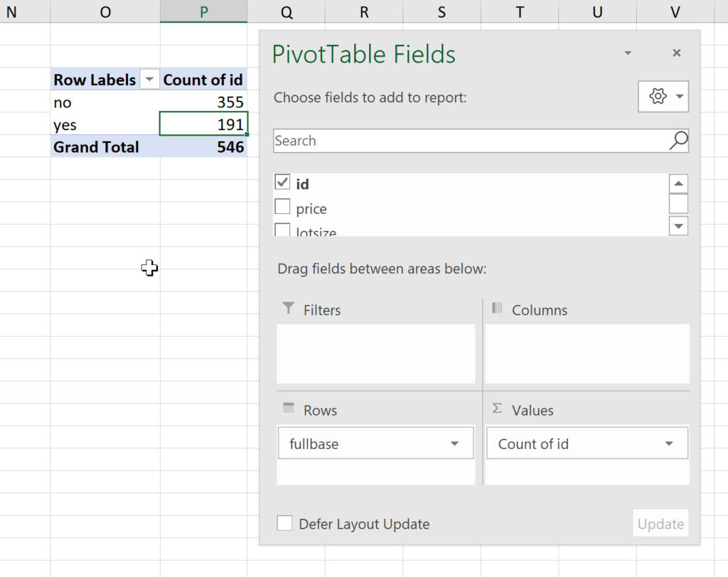The height and width of the screenshot is (577, 728).
Task: Select the cell showing count 355
Action: [x=204, y=102]
